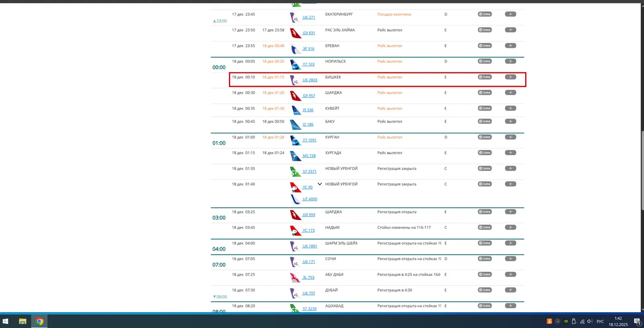Screen dimensions: 644x328
Task: Click the @/sms notification icon for flight G9 957
Action: click(485, 92)
